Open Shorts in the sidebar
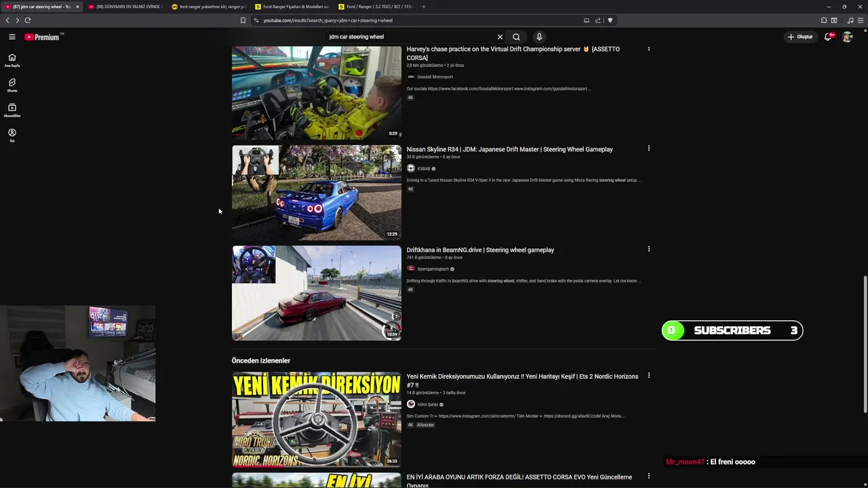This screenshot has height=488, width=868. tap(12, 85)
